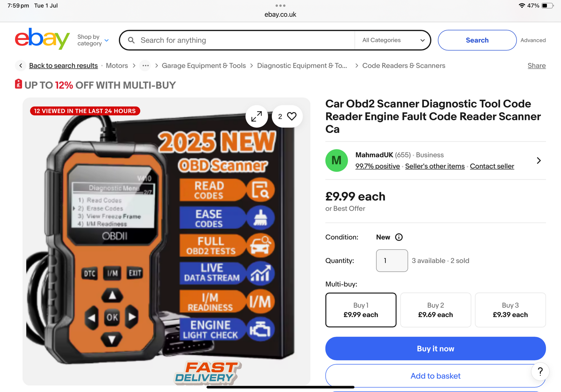Click the quantity input field

click(392, 261)
